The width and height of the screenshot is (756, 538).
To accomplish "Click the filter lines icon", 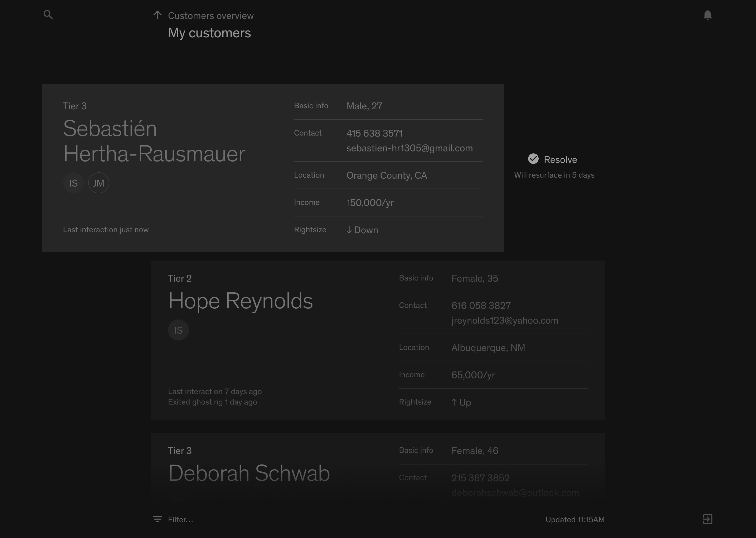I will click(x=157, y=519).
